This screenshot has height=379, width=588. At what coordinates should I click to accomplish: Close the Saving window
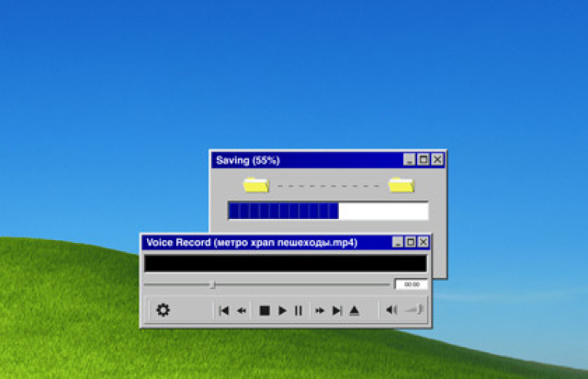[437, 160]
